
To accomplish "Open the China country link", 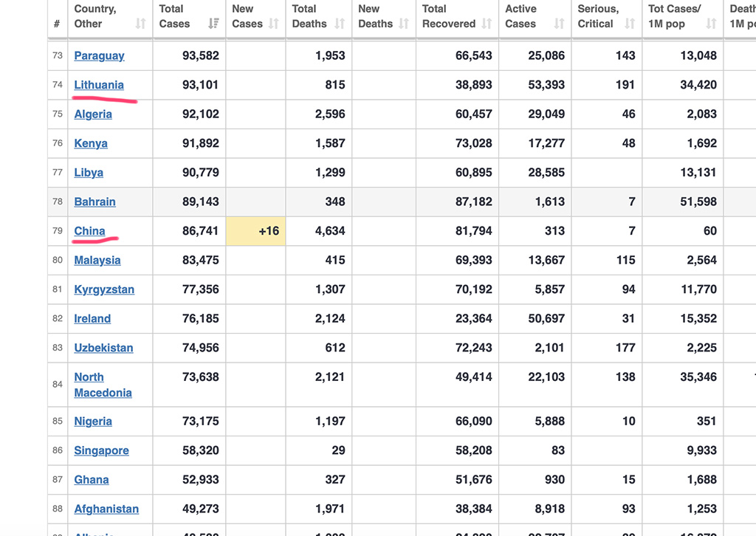I will pos(89,231).
